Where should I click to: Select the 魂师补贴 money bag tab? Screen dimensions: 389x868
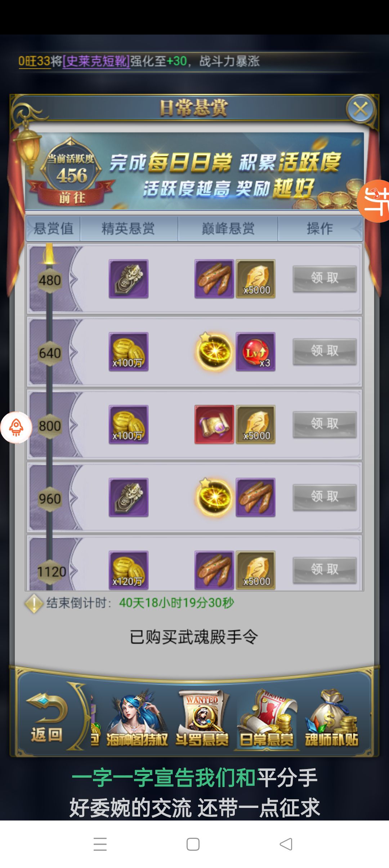point(331,718)
